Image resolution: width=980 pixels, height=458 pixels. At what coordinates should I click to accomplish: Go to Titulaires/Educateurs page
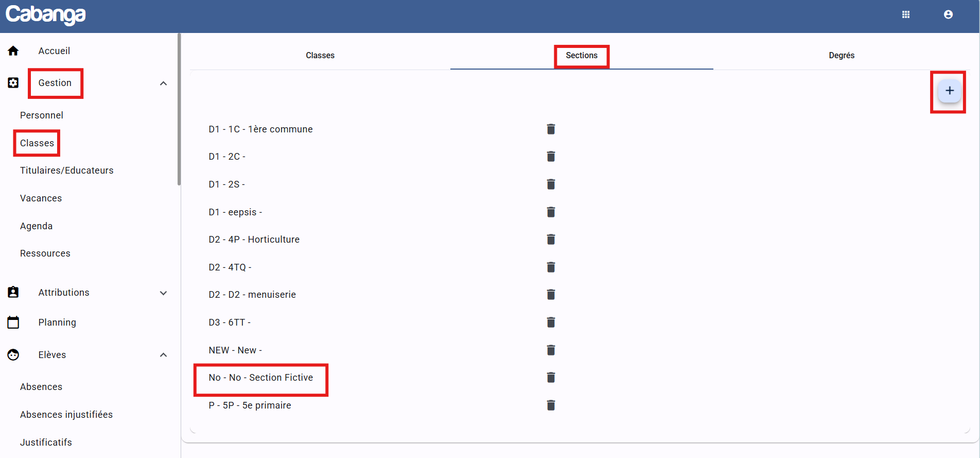click(x=66, y=171)
